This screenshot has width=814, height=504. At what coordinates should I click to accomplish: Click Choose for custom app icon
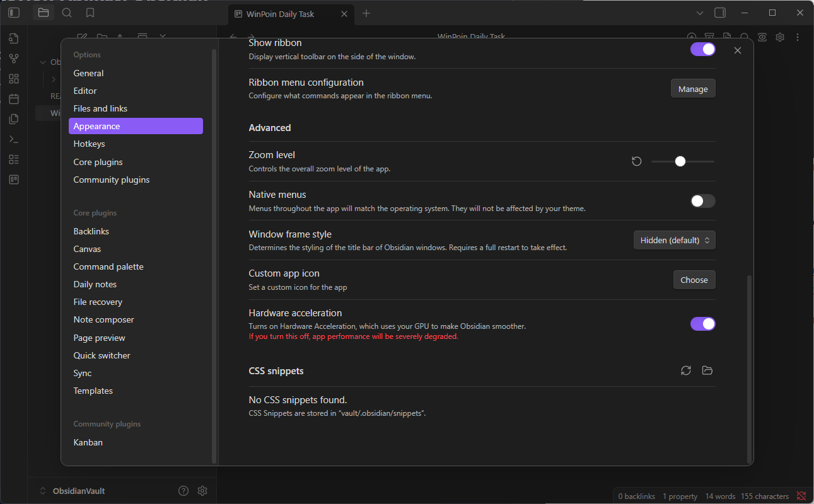694,280
